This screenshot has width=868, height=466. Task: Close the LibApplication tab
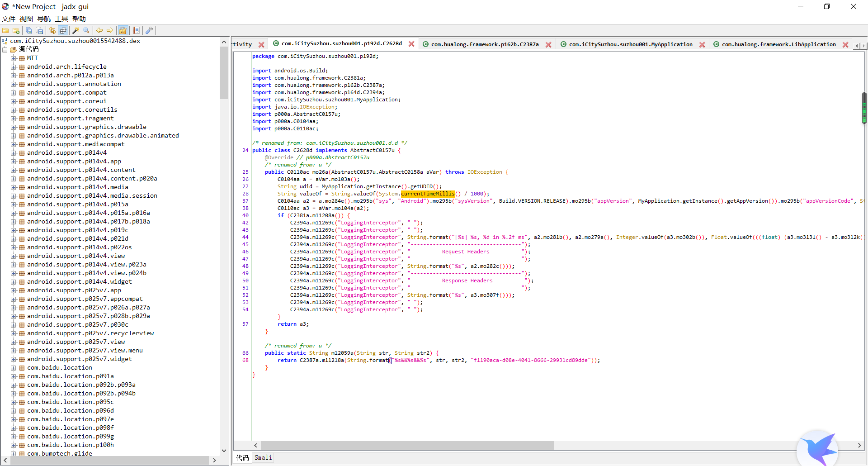point(845,45)
